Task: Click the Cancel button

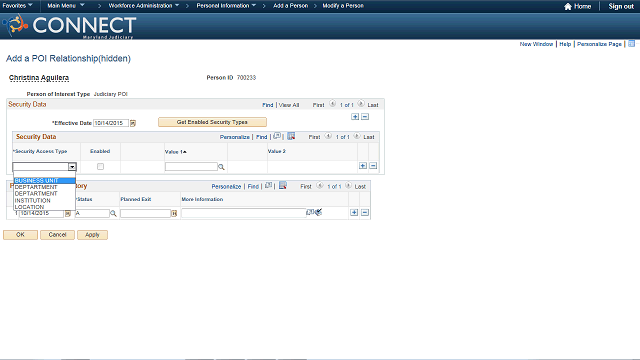Action: tap(57, 235)
